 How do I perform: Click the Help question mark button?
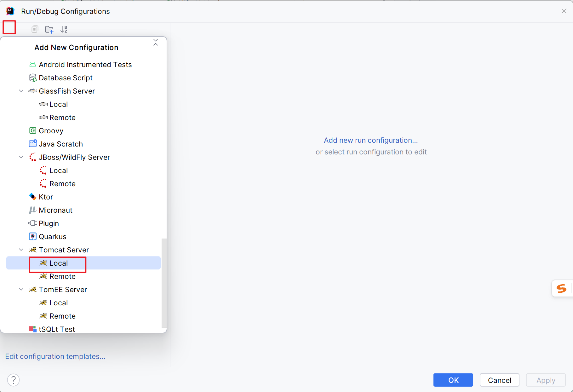[x=14, y=380]
